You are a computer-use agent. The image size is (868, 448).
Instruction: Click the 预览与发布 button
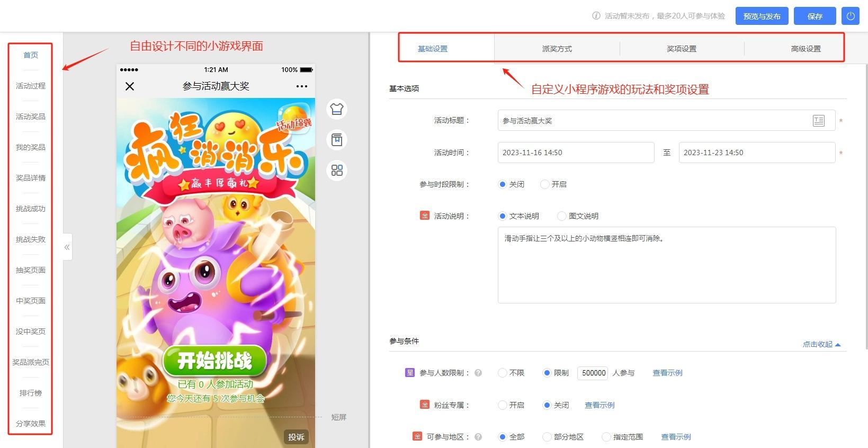coord(762,16)
